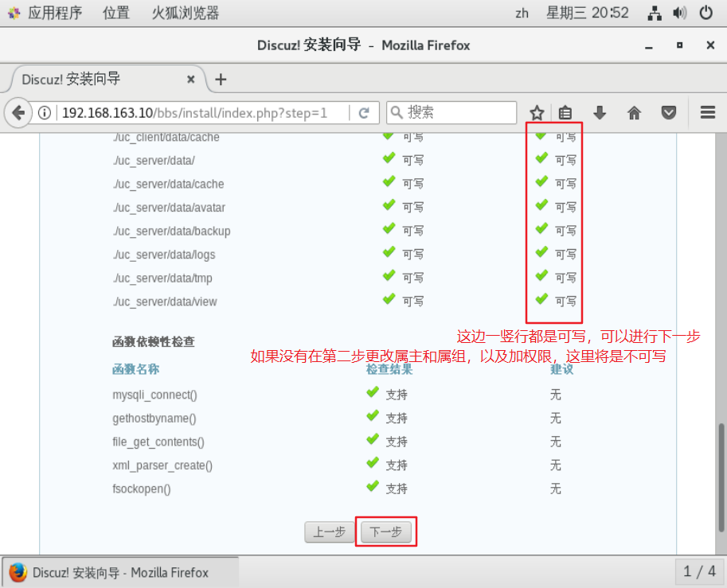
Task: Go to the home page icon
Action: (x=634, y=113)
